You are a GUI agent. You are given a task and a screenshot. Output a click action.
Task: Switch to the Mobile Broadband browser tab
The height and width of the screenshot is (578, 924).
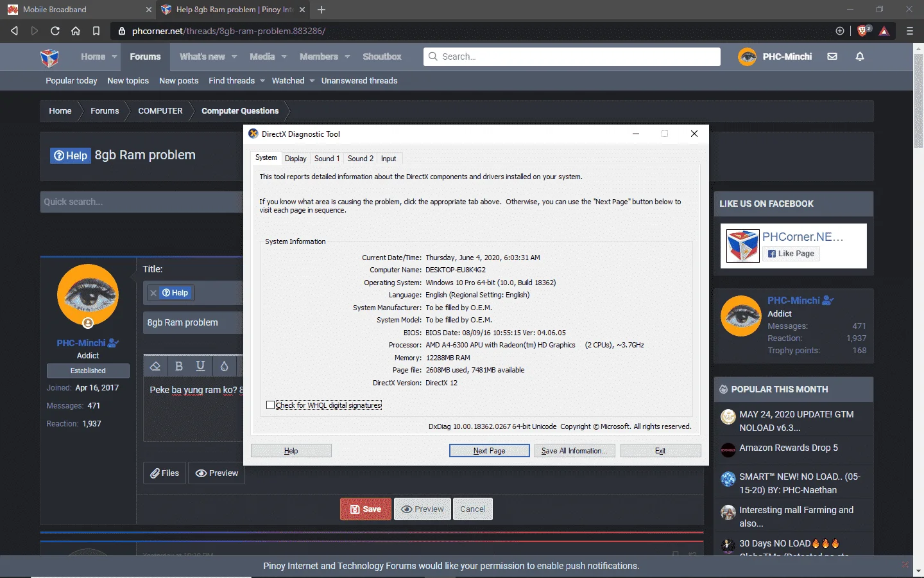point(77,10)
